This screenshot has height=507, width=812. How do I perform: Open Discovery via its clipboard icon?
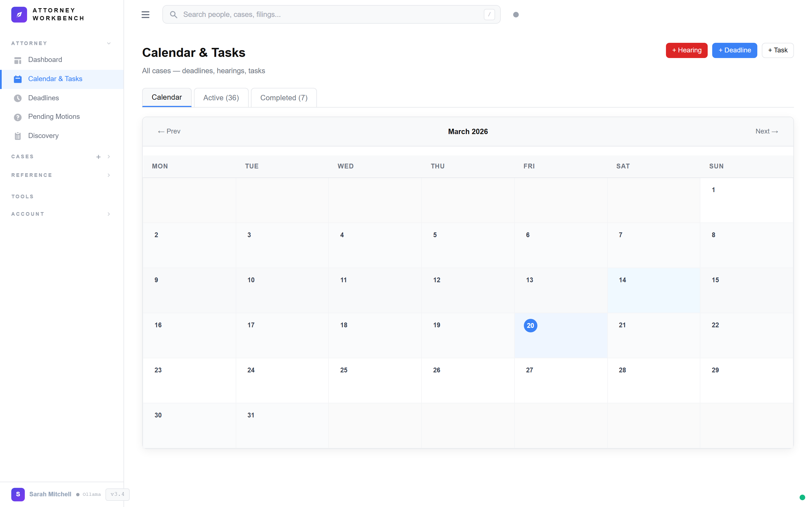coord(18,136)
